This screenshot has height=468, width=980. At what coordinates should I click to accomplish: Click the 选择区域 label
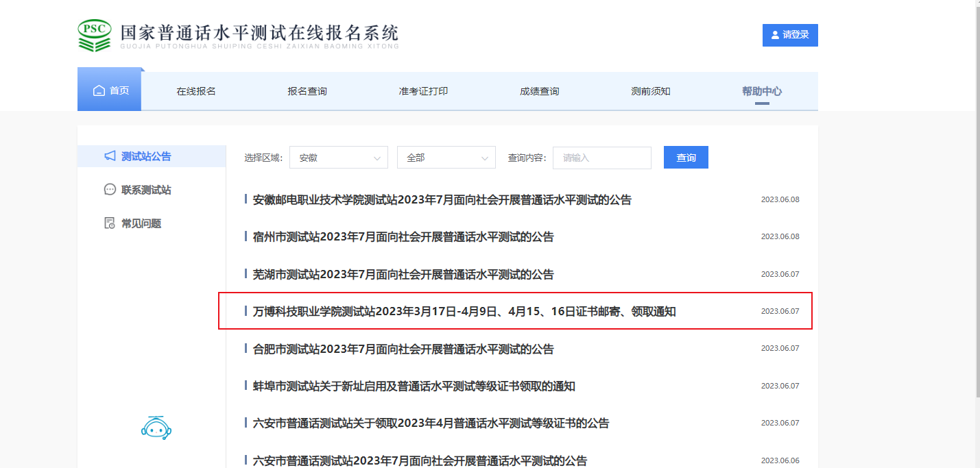(x=263, y=158)
